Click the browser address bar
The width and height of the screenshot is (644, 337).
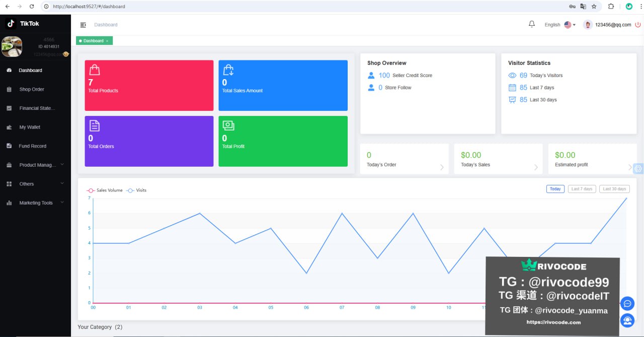pos(302,7)
